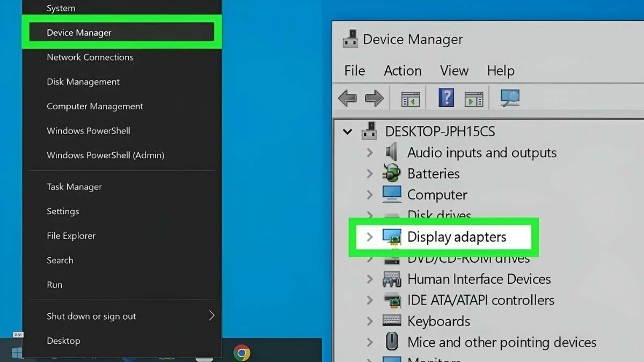Viewport: 644px width, 362px height.
Task: Click Scan for hardware changes monitor icon
Action: (x=509, y=98)
